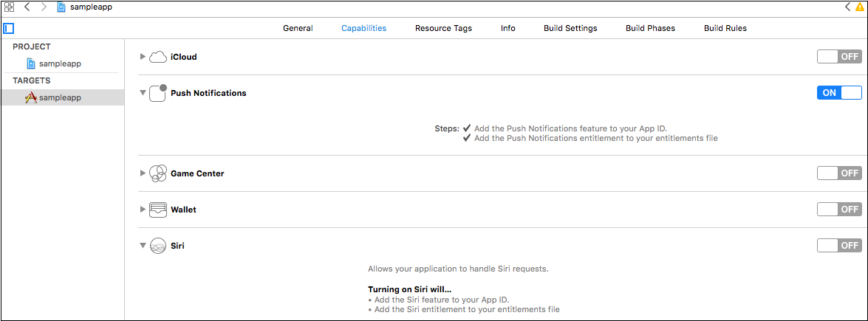The width and height of the screenshot is (868, 321).
Task: Turn off the Push Notifications switch
Action: click(x=839, y=92)
